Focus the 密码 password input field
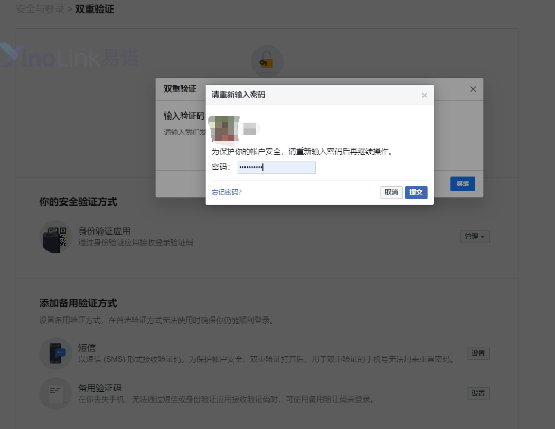555x429 pixels. click(x=276, y=167)
